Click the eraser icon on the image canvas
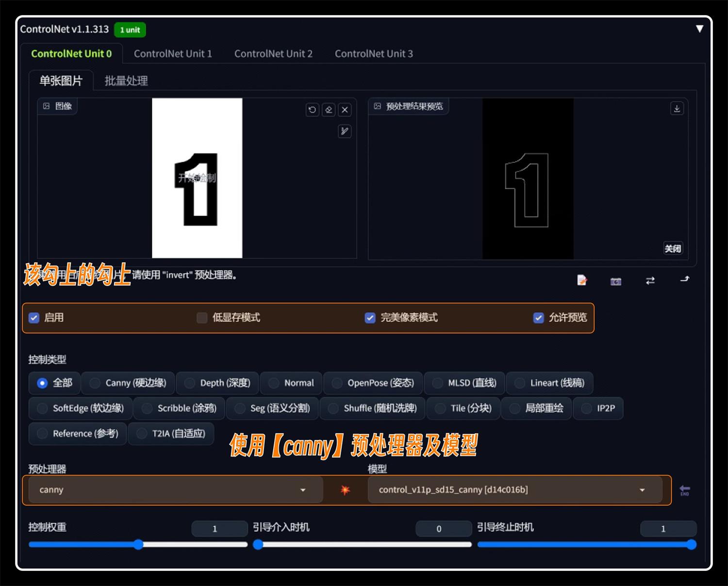 tap(329, 110)
